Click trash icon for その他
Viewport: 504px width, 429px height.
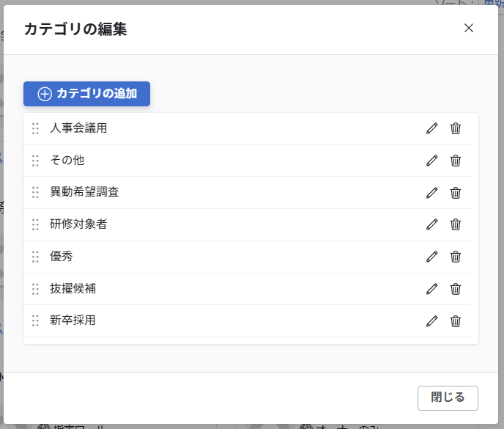[x=455, y=161]
